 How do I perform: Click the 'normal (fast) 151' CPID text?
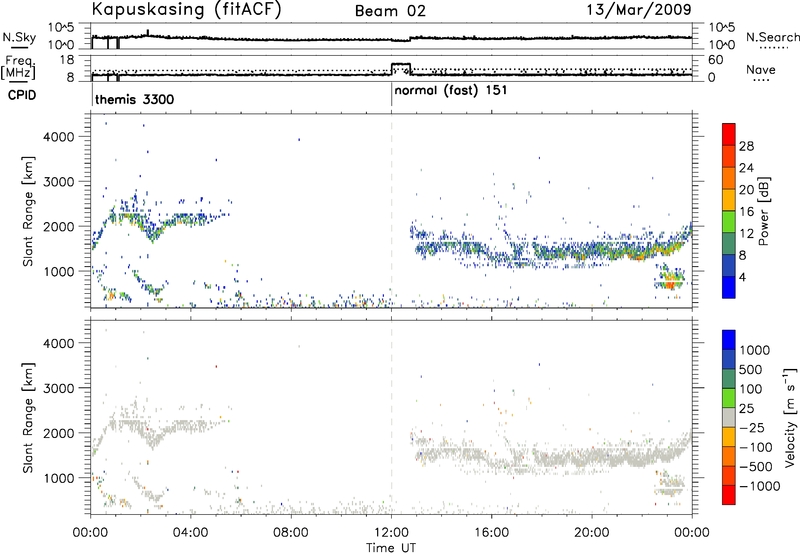point(451,91)
